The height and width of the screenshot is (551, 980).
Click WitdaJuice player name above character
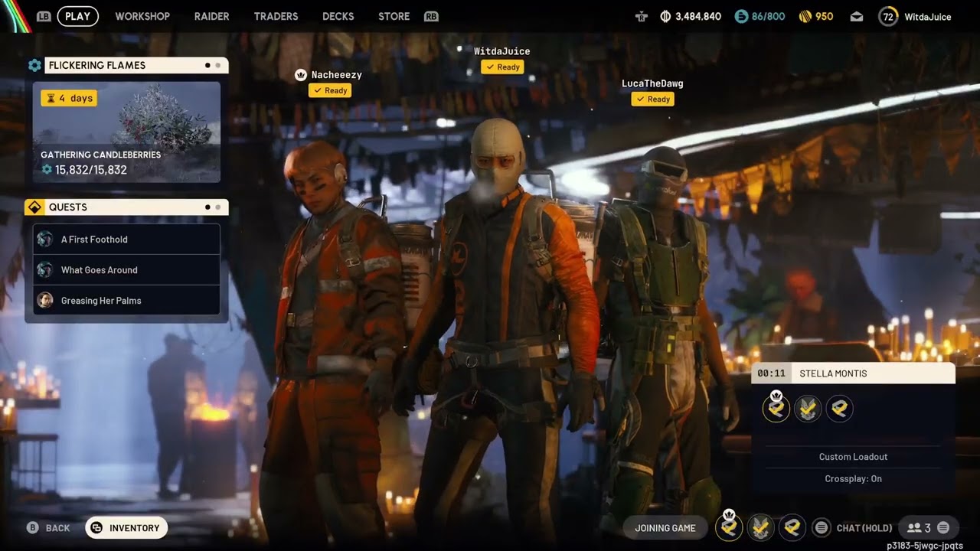pos(501,51)
